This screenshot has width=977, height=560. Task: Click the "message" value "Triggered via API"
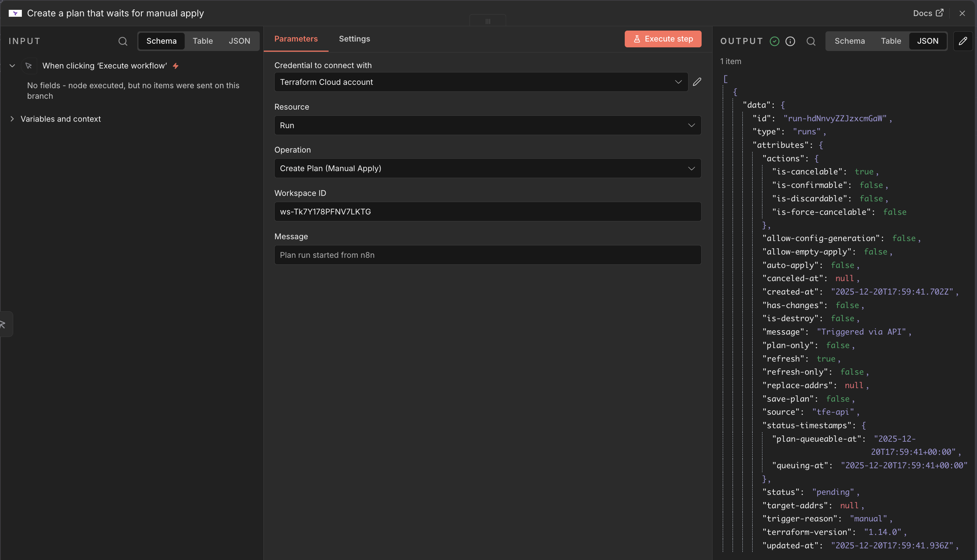tap(861, 332)
